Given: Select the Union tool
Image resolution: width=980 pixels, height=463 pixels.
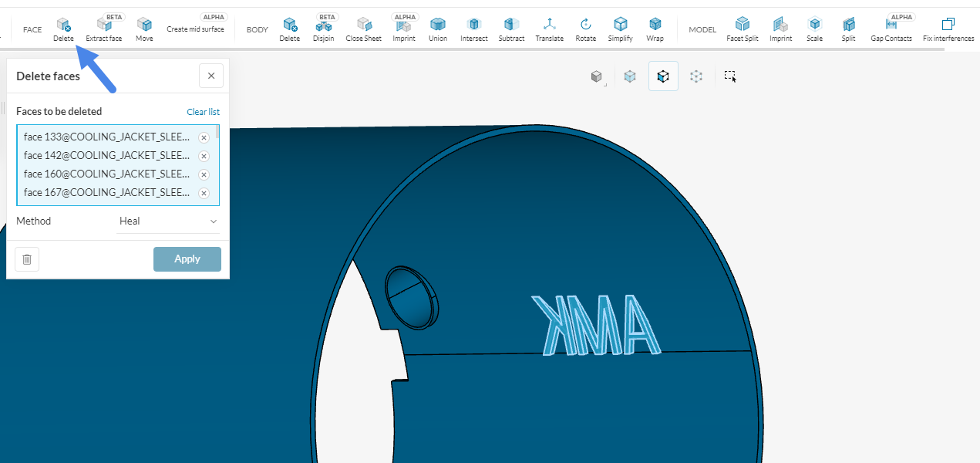Looking at the screenshot, I should point(438,29).
